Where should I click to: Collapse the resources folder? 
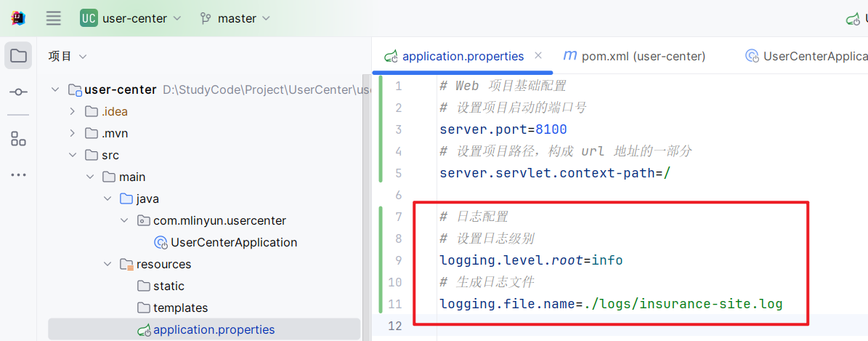(x=107, y=264)
